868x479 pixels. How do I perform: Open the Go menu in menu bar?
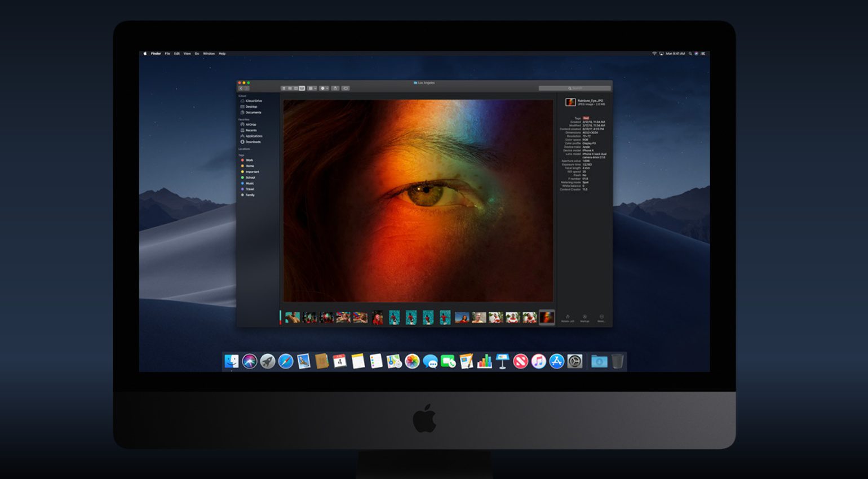tap(197, 54)
